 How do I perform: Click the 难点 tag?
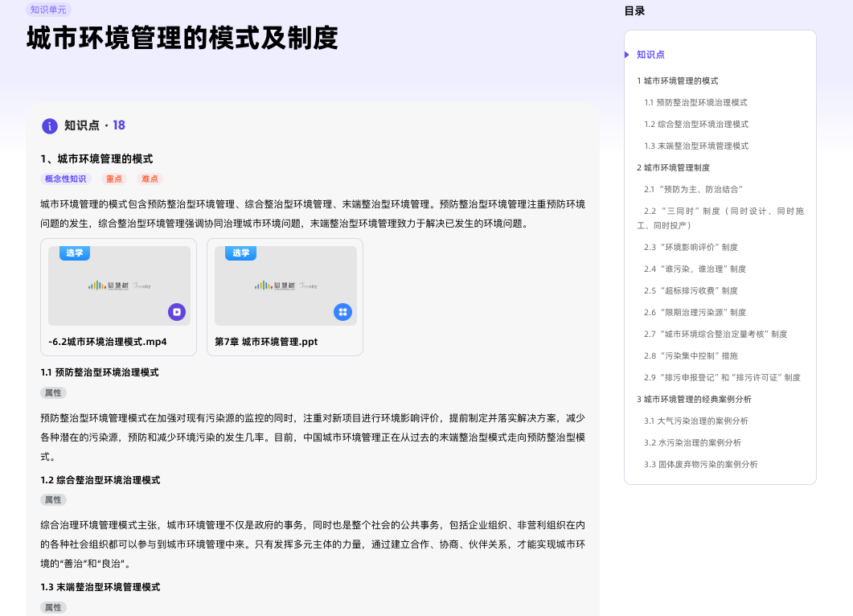point(150,179)
